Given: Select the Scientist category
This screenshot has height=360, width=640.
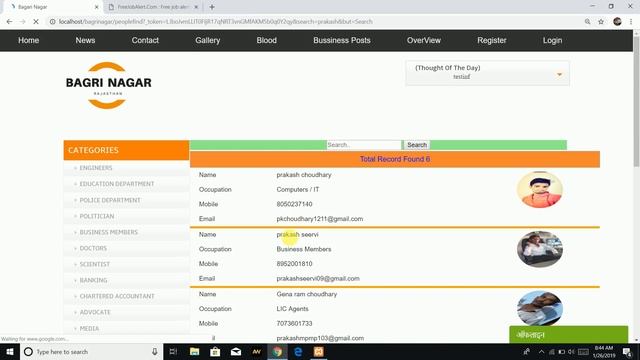Looking at the screenshot, I should [x=95, y=264].
